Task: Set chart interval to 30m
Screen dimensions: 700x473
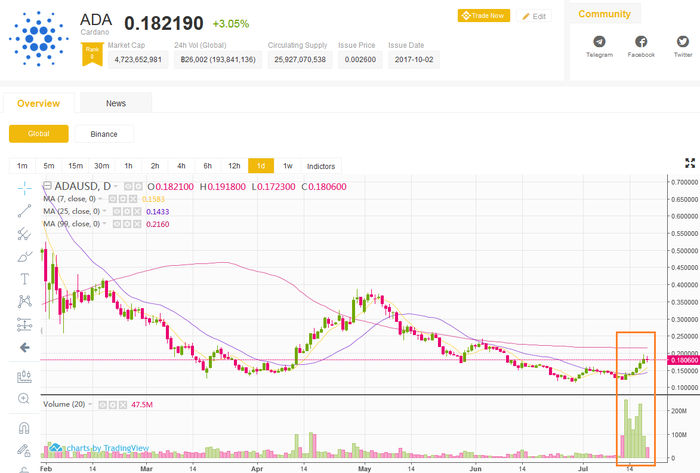Action: click(x=102, y=166)
